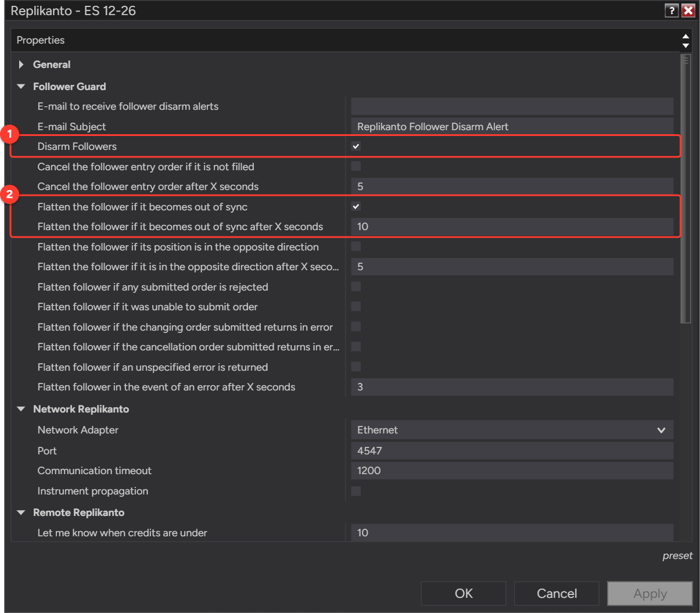Edit cancel follower entry after X seconds value

[x=512, y=187]
